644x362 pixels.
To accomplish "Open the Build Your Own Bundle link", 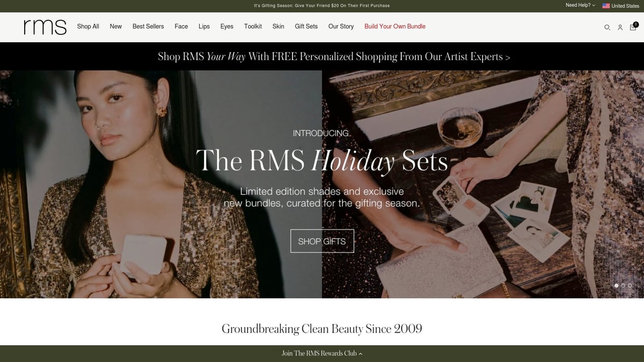I will point(395,26).
